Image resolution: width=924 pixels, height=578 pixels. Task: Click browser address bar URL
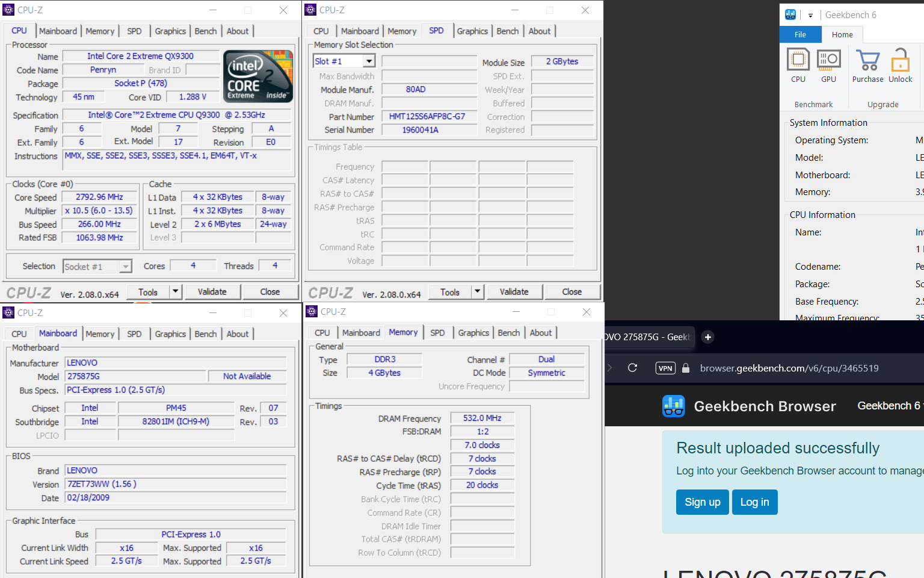[789, 368]
